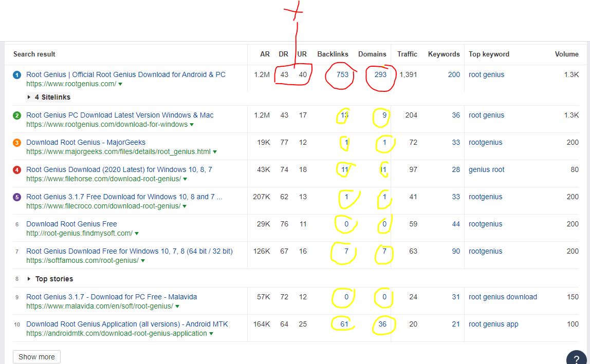Open dropdown arrow after download-for-windows URL
The image size is (590, 364).
coord(192,125)
